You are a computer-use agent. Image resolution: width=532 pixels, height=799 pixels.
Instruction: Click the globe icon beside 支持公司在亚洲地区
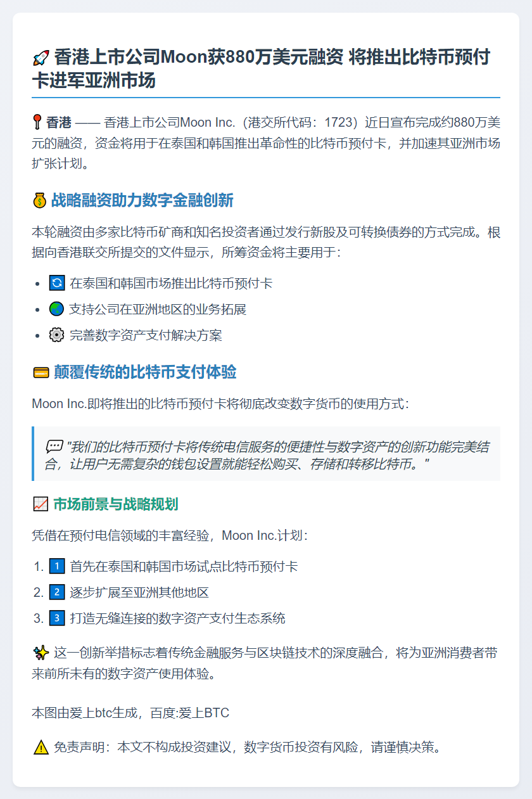point(57,309)
